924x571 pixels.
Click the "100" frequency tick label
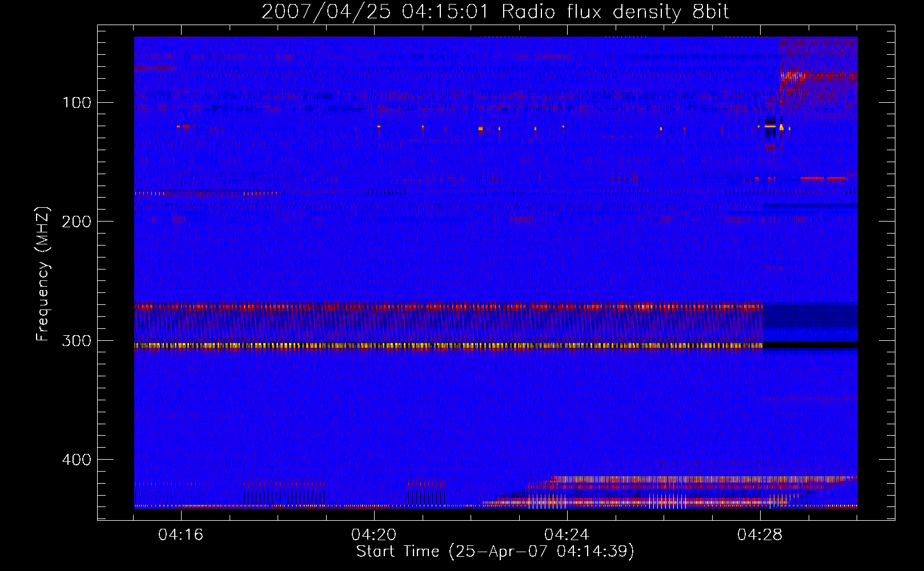click(77, 103)
